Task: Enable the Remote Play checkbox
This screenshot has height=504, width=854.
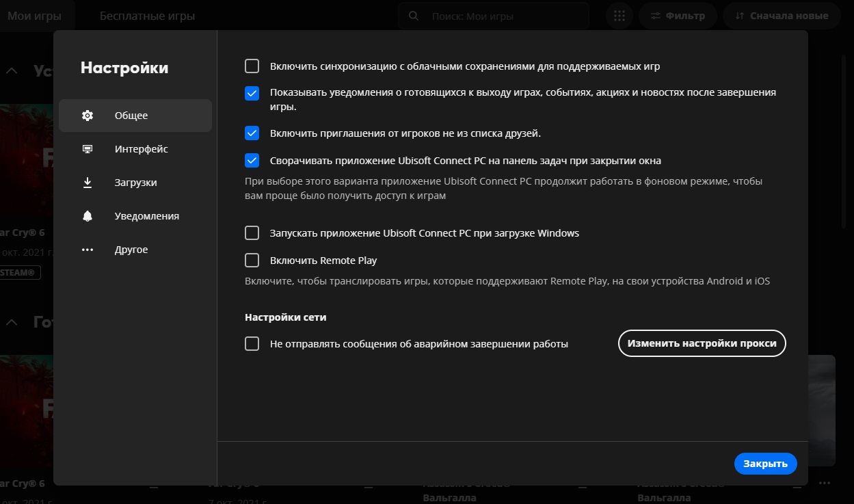Action: [252, 261]
